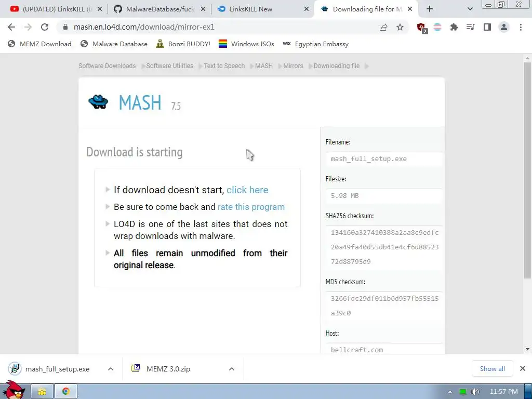Open the Windows ISOs bookmark
The height and width of the screenshot is (399, 532).
246,44
